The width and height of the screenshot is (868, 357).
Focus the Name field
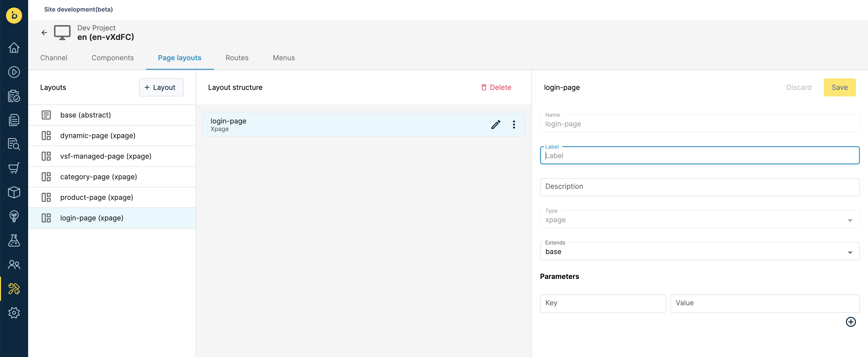pos(699,123)
